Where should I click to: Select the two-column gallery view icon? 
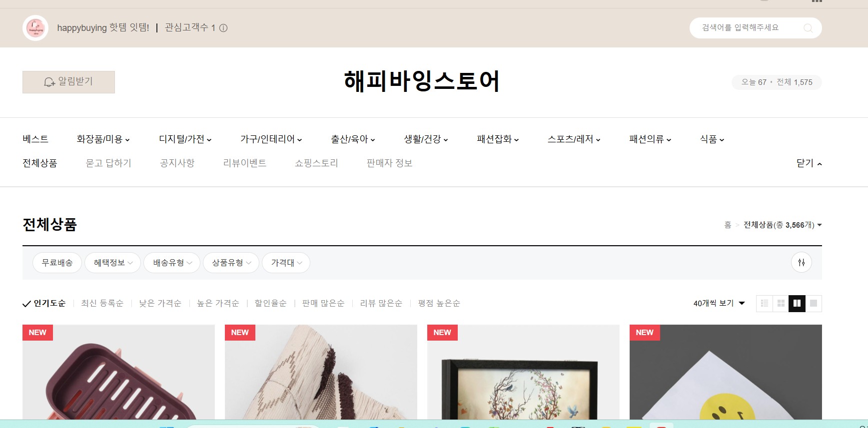pyautogui.click(x=797, y=303)
